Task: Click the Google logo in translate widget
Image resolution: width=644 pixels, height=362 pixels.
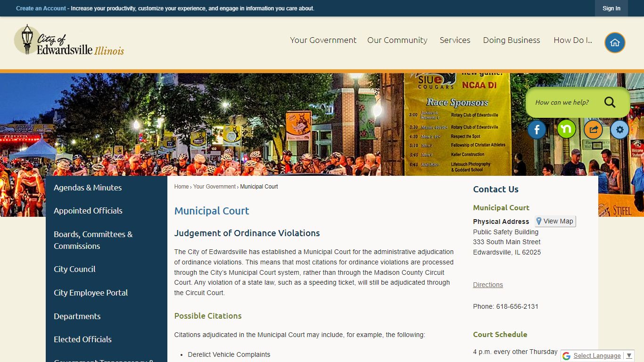Action: pos(566,356)
